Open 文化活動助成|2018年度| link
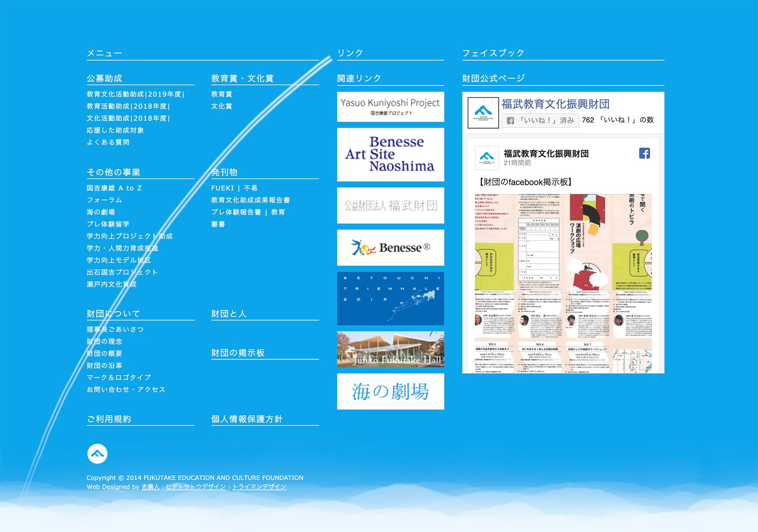Screen dimensions: 758x532 [128, 118]
